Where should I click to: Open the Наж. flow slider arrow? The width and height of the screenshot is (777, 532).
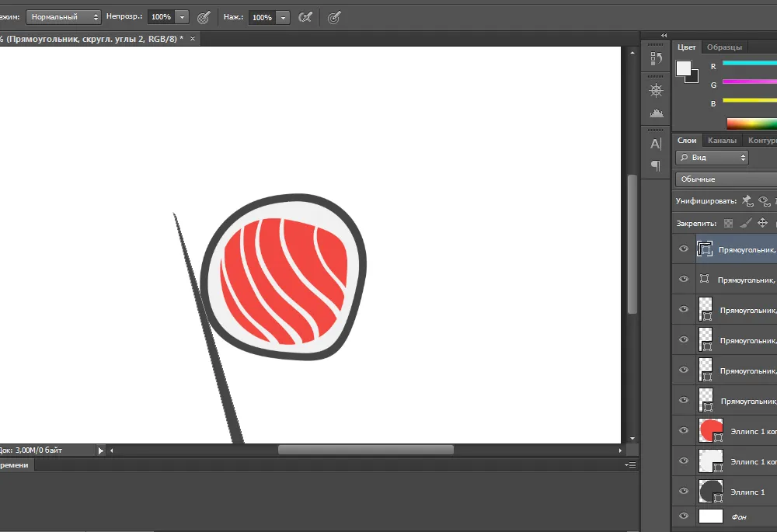coord(283,17)
